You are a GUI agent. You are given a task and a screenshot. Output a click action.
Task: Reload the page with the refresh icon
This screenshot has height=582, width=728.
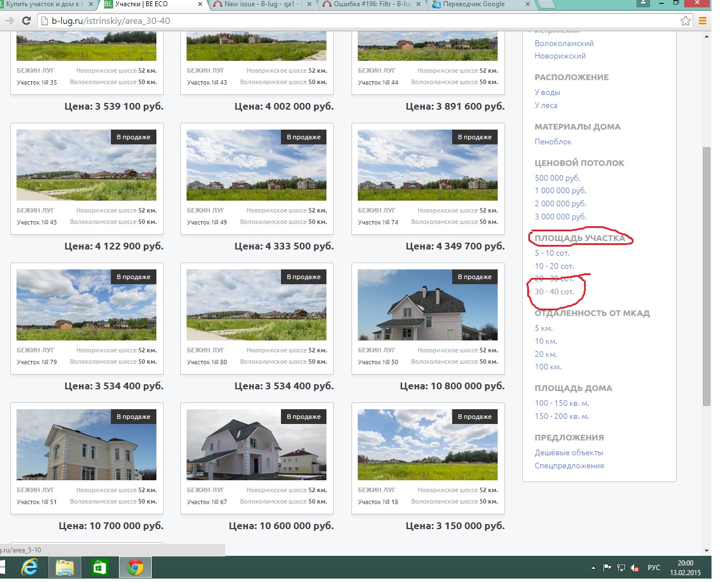(x=26, y=21)
